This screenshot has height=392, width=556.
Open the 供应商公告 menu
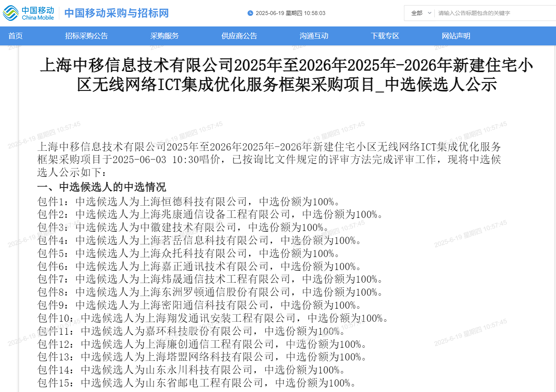239,36
